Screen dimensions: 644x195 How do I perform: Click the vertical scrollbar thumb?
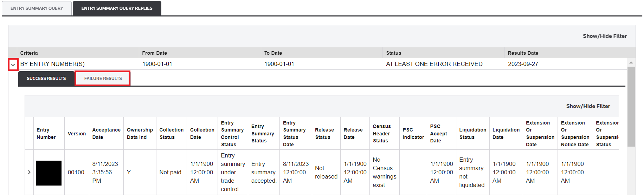[x=631, y=105]
